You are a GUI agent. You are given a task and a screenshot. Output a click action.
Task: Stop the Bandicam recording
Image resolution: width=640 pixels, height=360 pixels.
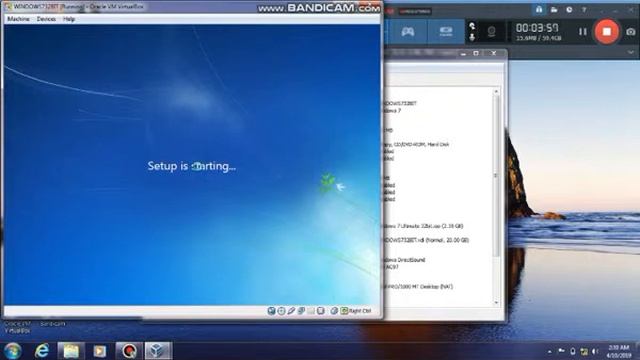(x=607, y=31)
